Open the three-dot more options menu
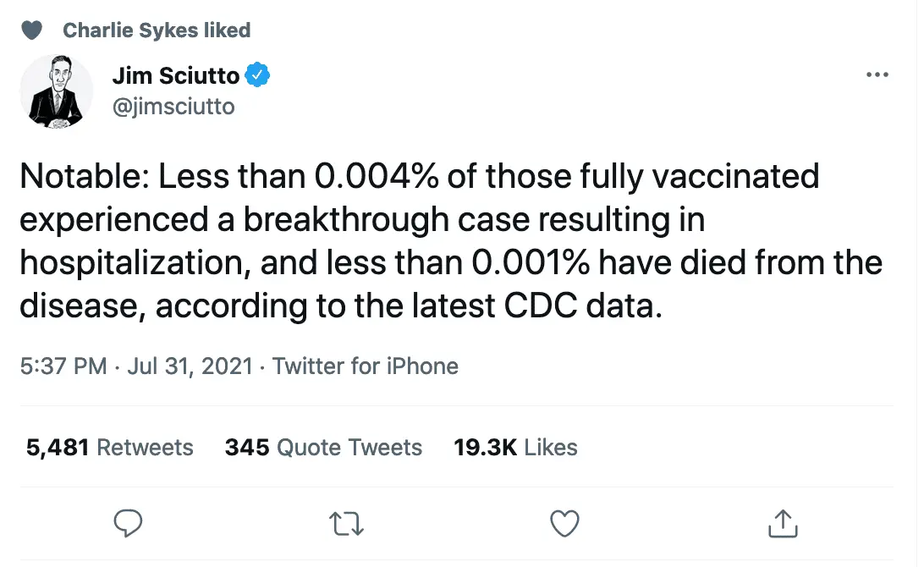 point(877,75)
